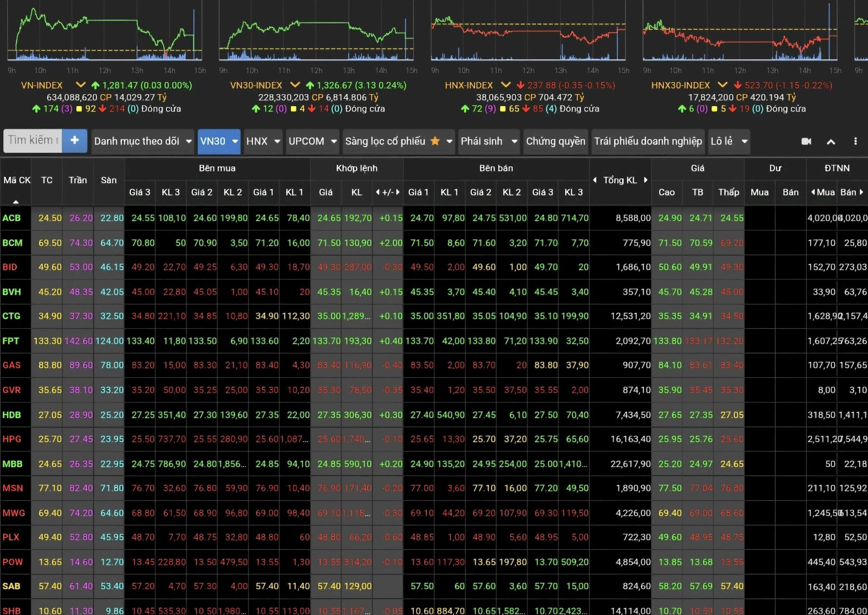Open the BID stock symbol
868x615 pixels.
point(10,267)
